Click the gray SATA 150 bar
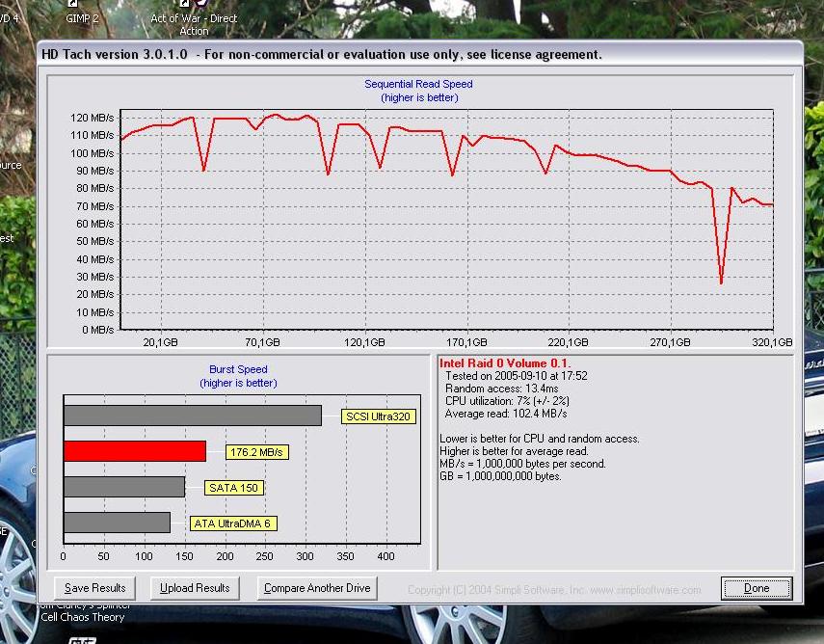 coord(124,487)
